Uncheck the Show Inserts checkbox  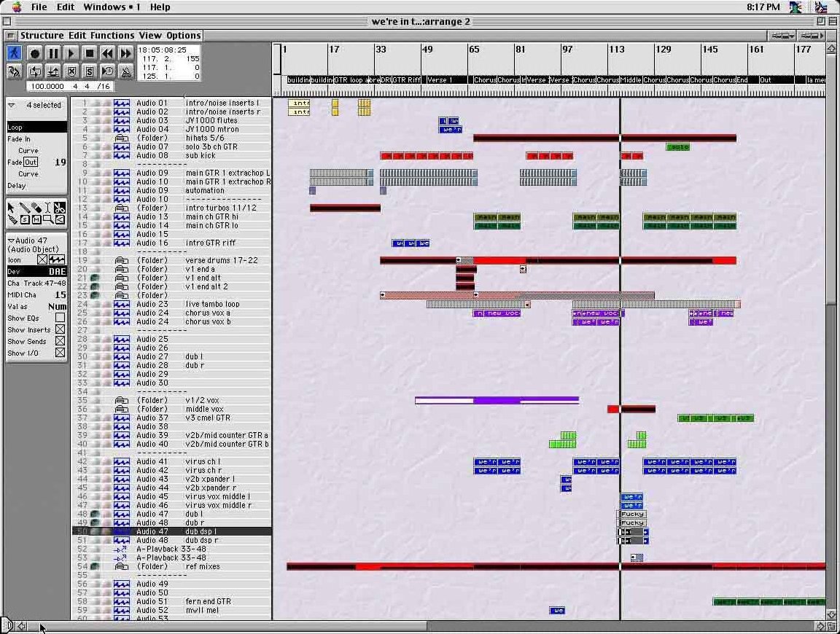click(x=60, y=329)
